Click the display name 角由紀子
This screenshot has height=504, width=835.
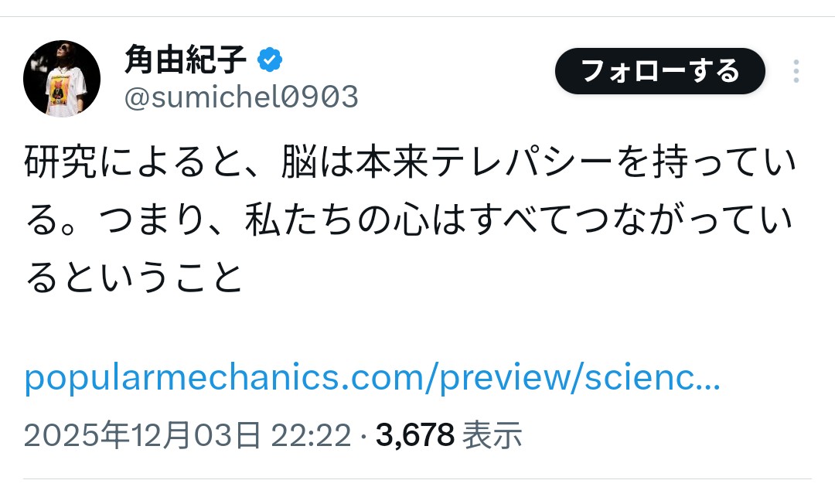(186, 60)
